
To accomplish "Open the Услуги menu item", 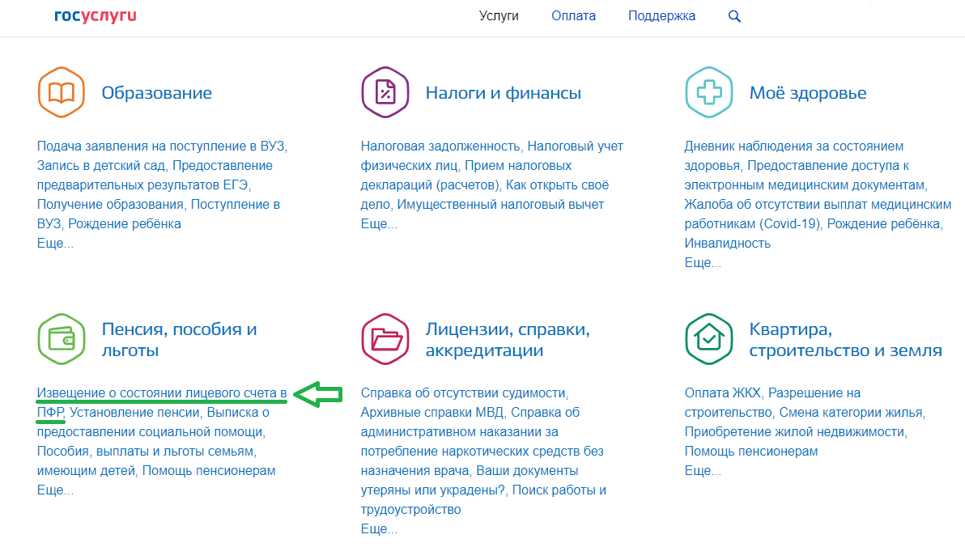I will [499, 16].
